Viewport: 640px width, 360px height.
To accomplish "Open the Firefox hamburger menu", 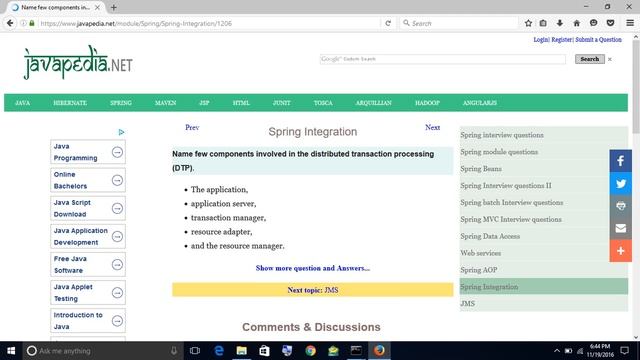I will tap(630, 23).
